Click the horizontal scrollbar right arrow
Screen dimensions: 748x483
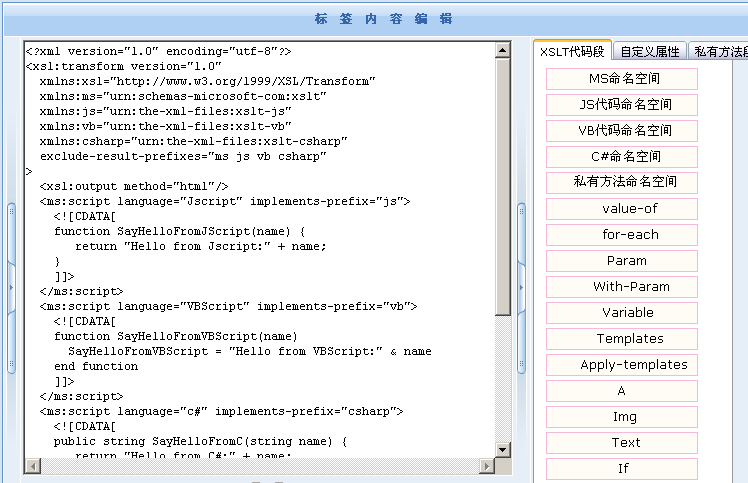[487, 466]
